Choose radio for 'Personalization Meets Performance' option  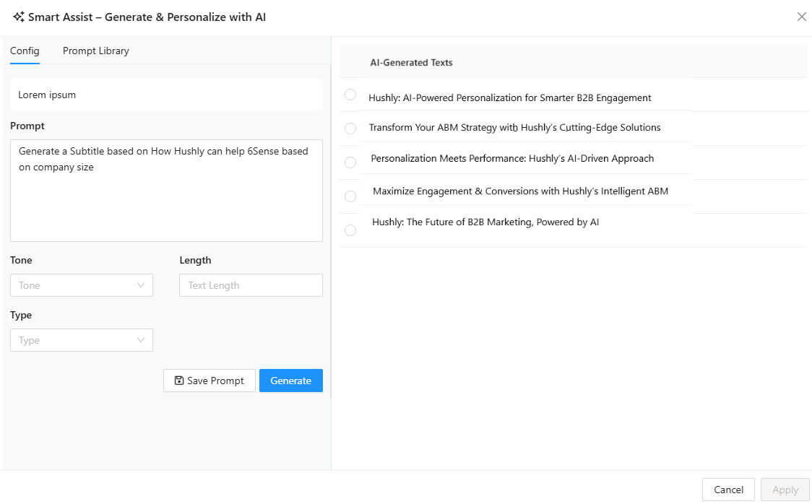(350, 162)
